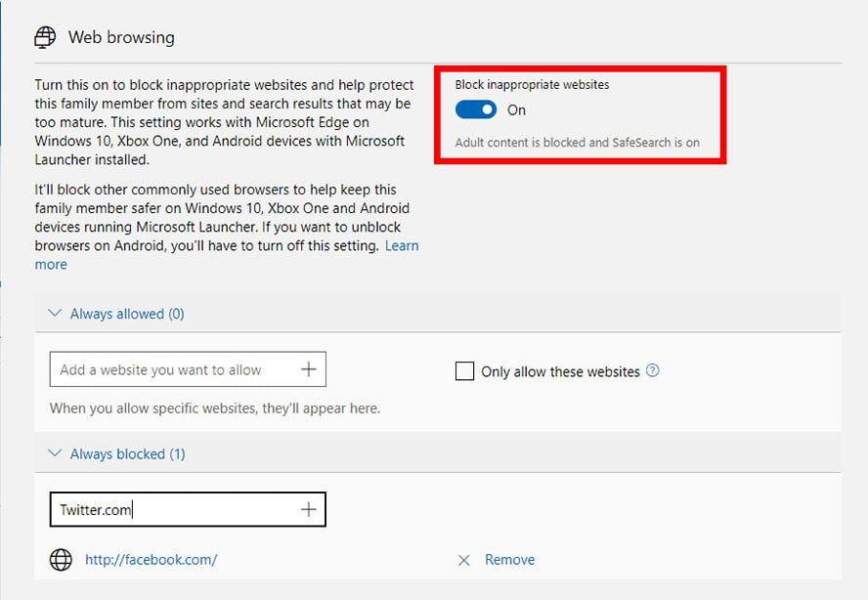Click the Always blocked (1) heading
The image size is (868, 600).
[127, 453]
